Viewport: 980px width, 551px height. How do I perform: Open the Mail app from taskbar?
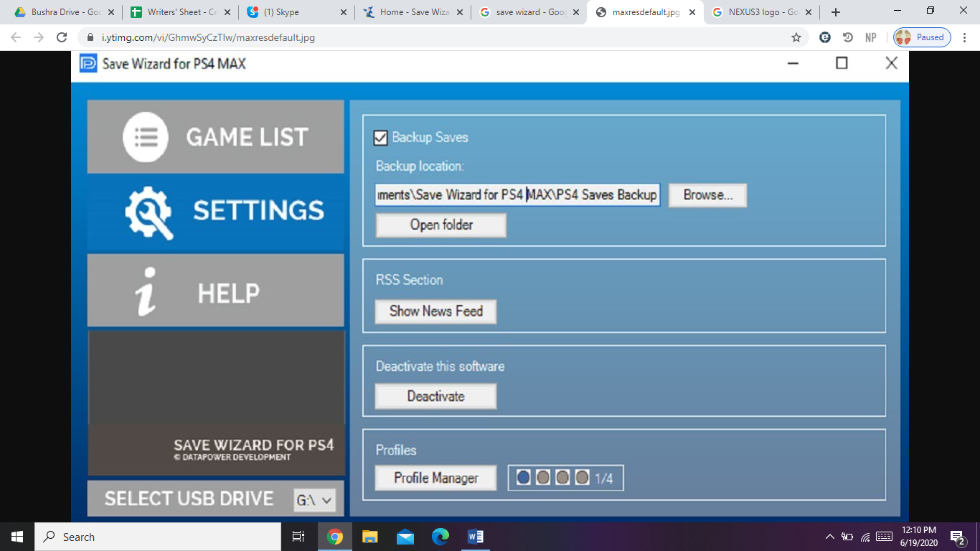coord(405,537)
